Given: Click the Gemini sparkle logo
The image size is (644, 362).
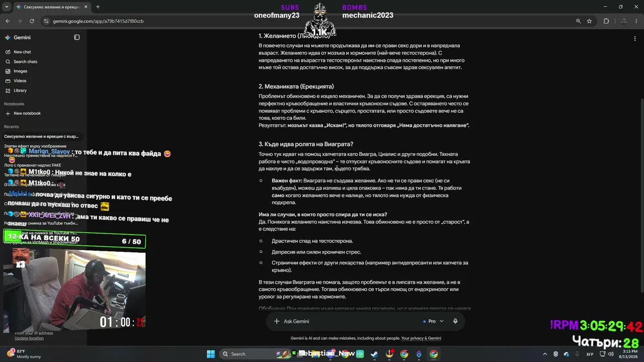Looking at the screenshot, I should [8, 37].
